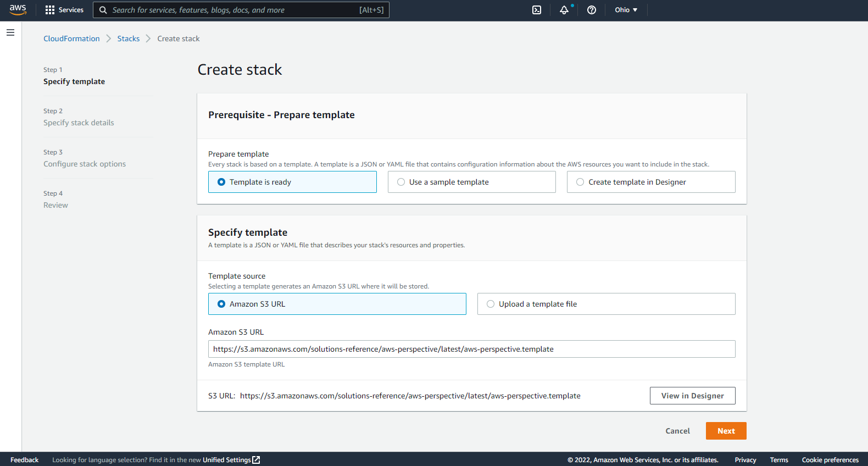Open the help question mark icon
The height and width of the screenshot is (466, 868).
(x=592, y=10)
